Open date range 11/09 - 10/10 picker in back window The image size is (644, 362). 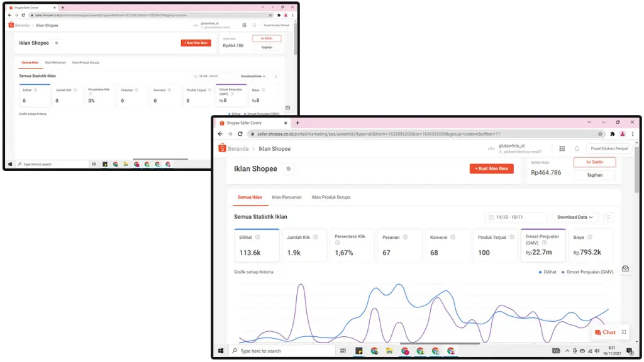click(x=213, y=76)
